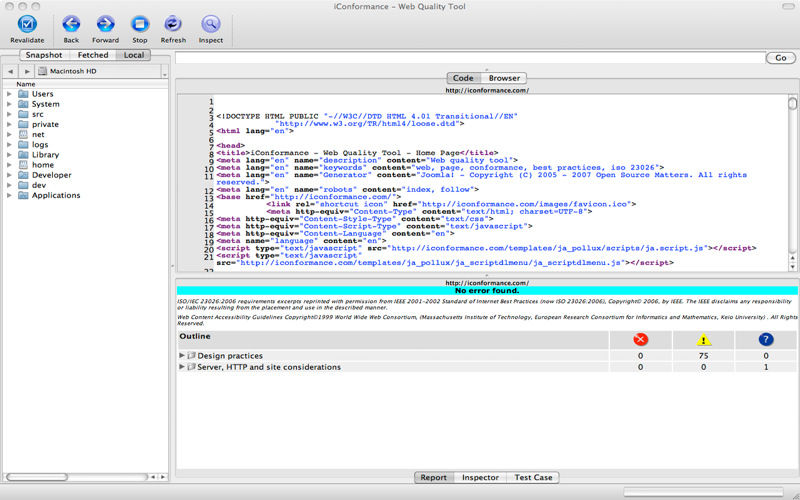
Task: Click the code view scroll down arrow
Action: [x=792, y=267]
